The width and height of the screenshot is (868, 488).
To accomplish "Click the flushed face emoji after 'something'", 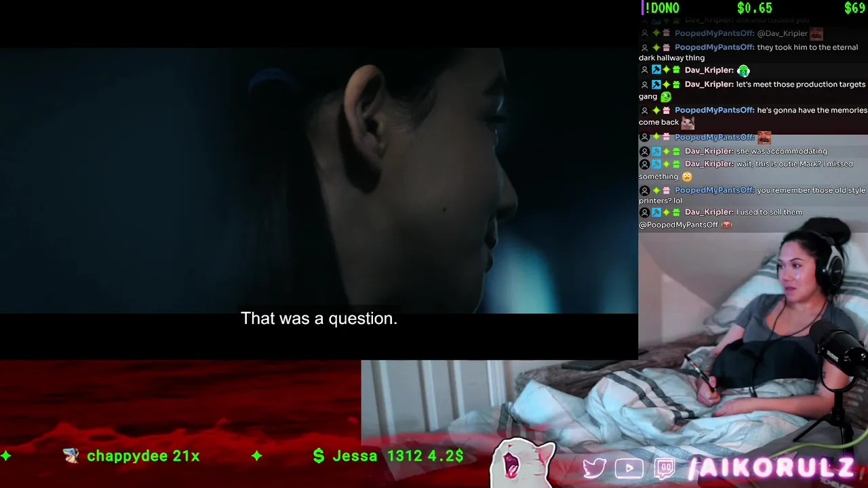I will pyautogui.click(x=687, y=177).
